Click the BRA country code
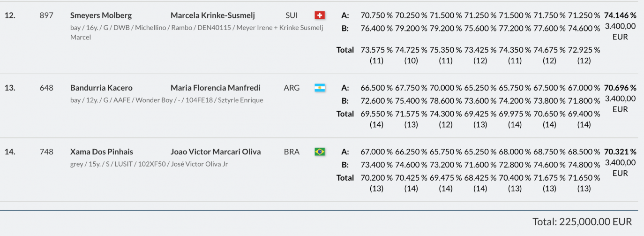The width and height of the screenshot is (644, 236). pos(291,152)
